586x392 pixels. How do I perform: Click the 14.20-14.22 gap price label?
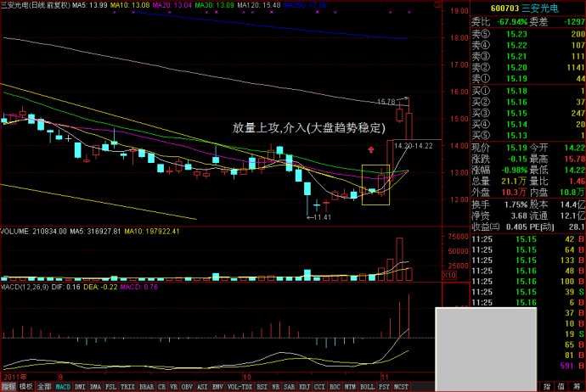point(414,146)
